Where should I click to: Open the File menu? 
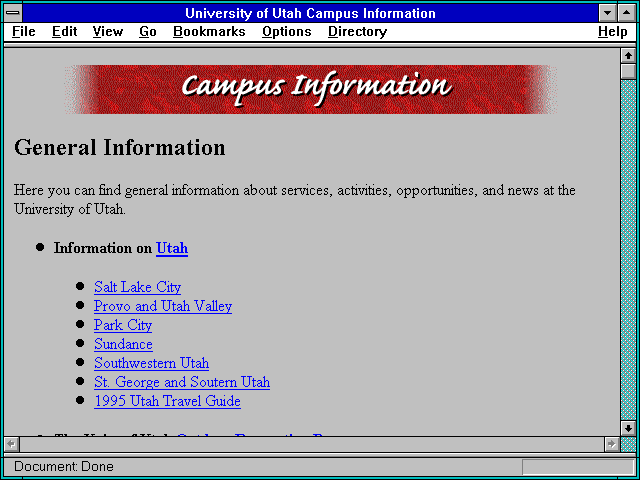pyautogui.click(x=24, y=31)
